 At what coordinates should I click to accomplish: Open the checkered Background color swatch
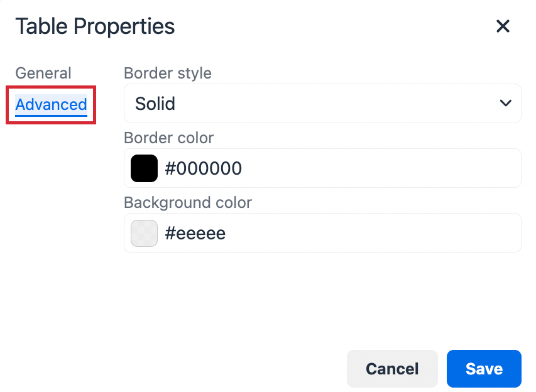144,233
